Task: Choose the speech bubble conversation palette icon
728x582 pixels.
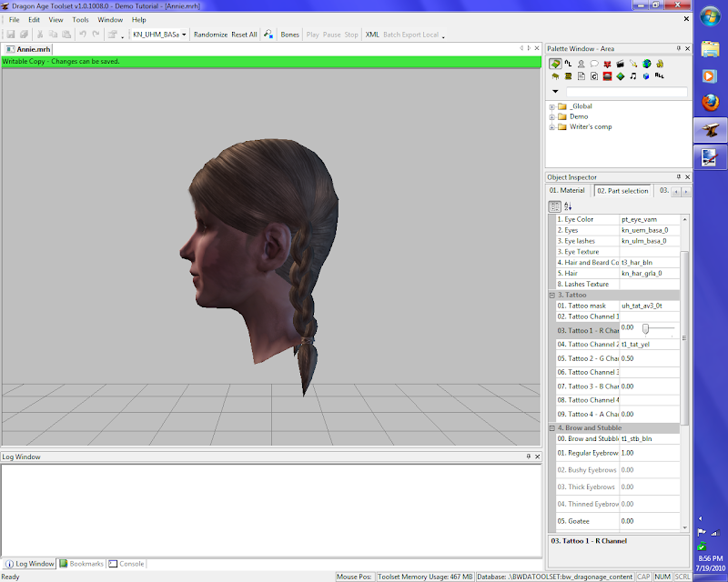Action: pos(593,64)
